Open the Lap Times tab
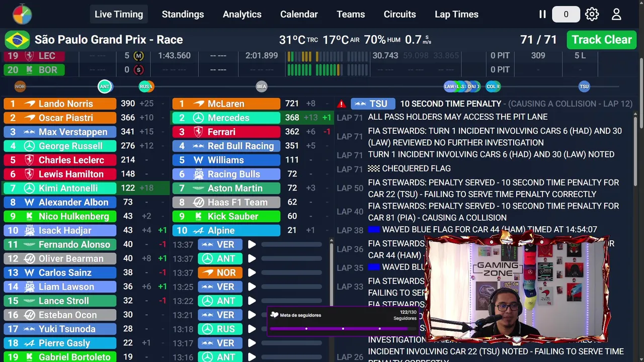Screen dimensions: 644x362 pos(456,15)
